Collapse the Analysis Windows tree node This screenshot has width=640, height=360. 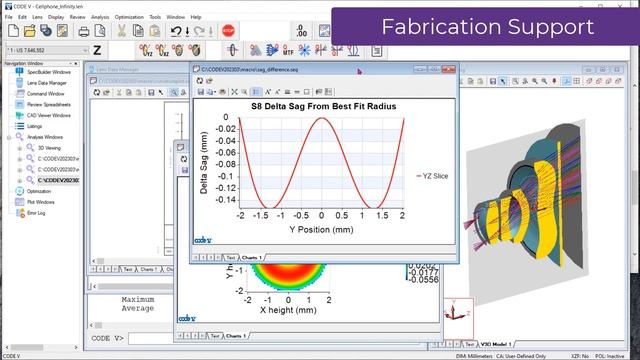(x=9, y=138)
